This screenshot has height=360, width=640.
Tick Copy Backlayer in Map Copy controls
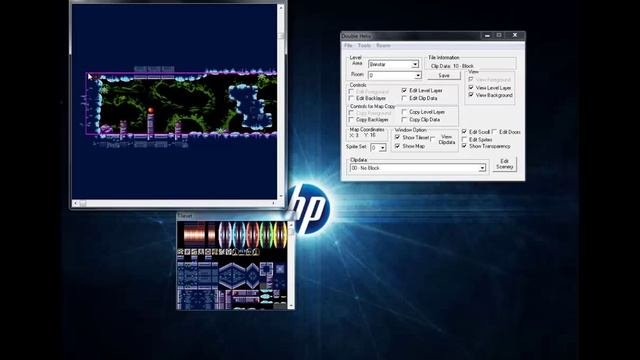click(x=351, y=120)
